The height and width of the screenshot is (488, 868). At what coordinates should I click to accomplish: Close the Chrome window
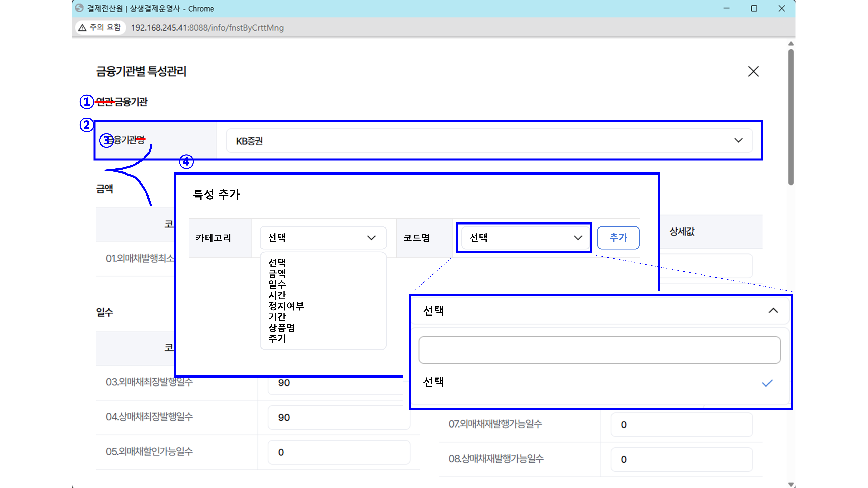(x=782, y=8)
